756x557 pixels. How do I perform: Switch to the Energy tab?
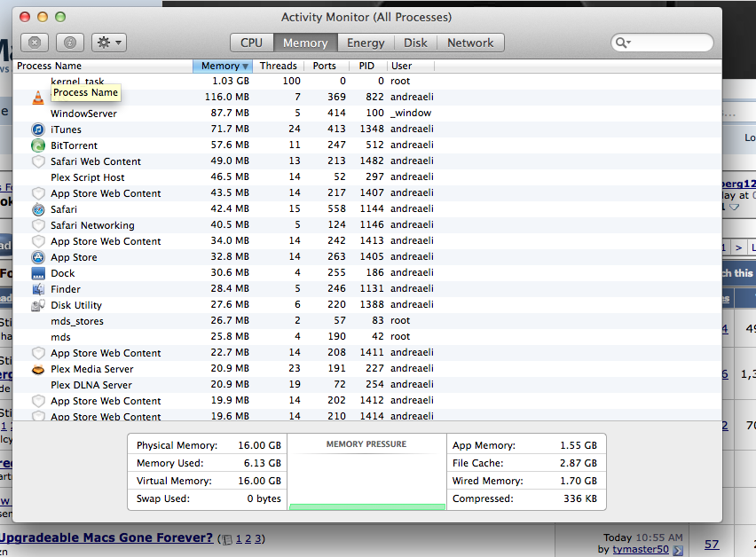point(366,43)
